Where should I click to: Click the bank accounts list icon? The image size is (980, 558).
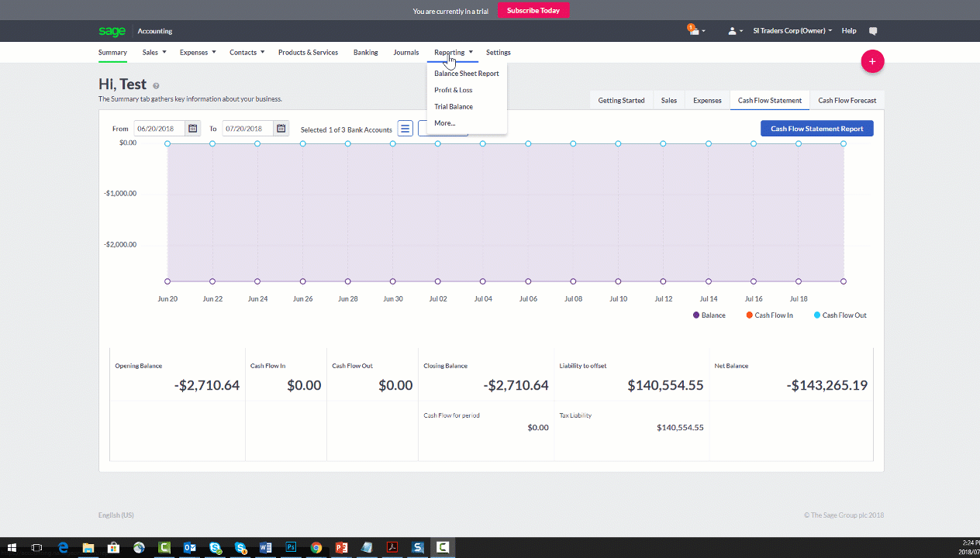click(405, 129)
